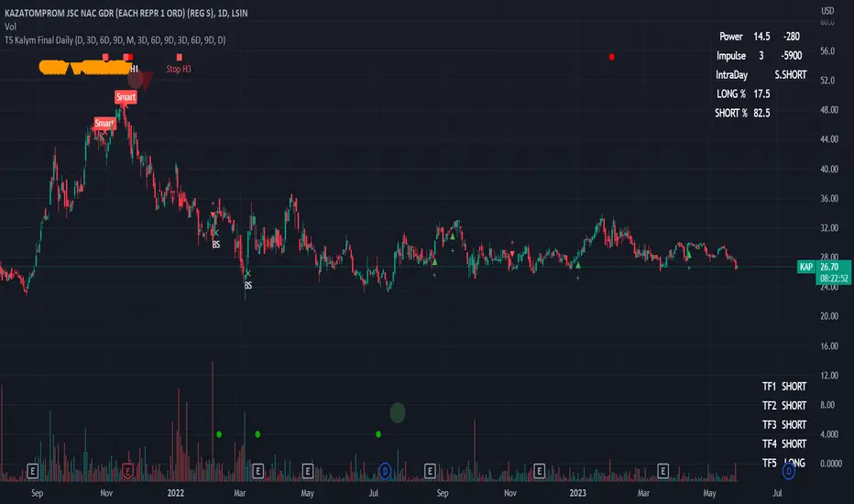Image resolution: width=854 pixels, height=504 pixels.
Task: Click the TF4 SHORT row
Action: (x=783, y=444)
